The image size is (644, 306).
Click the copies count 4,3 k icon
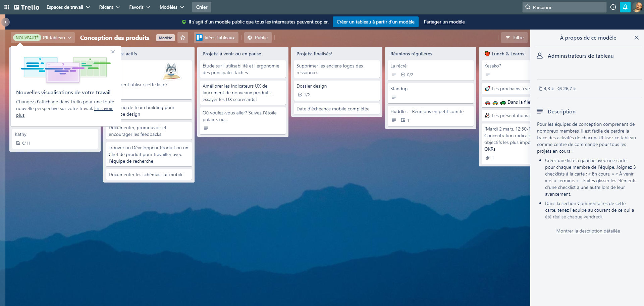pos(540,89)
